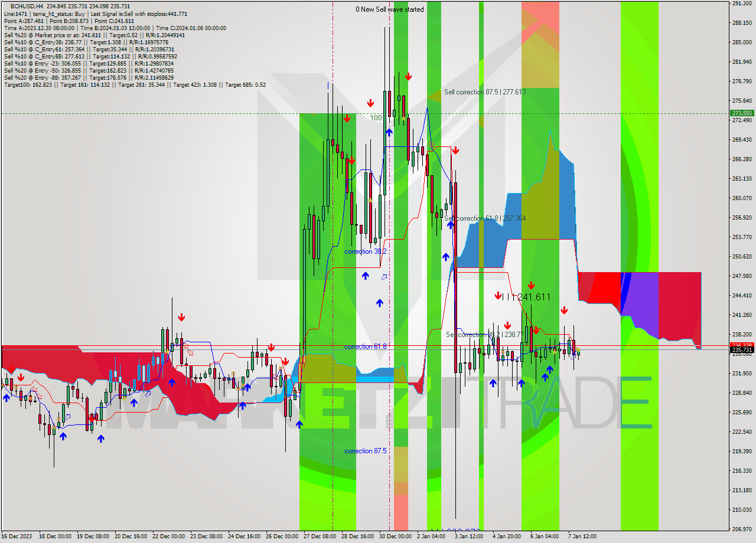Click the '24 Dec 16:00' time axis label
The height and width of the screenshot is (543, 756).
[244, 537]
